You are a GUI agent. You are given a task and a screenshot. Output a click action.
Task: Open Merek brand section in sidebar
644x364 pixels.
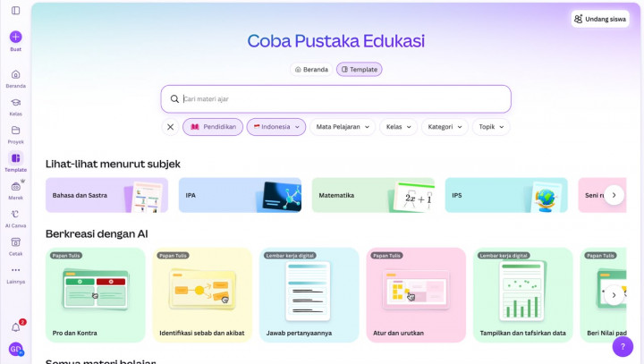15,190
